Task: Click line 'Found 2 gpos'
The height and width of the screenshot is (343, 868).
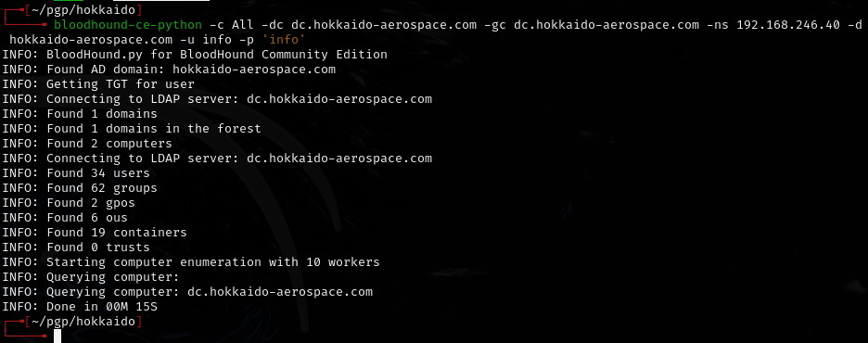Action: click(x=69, y=202)
